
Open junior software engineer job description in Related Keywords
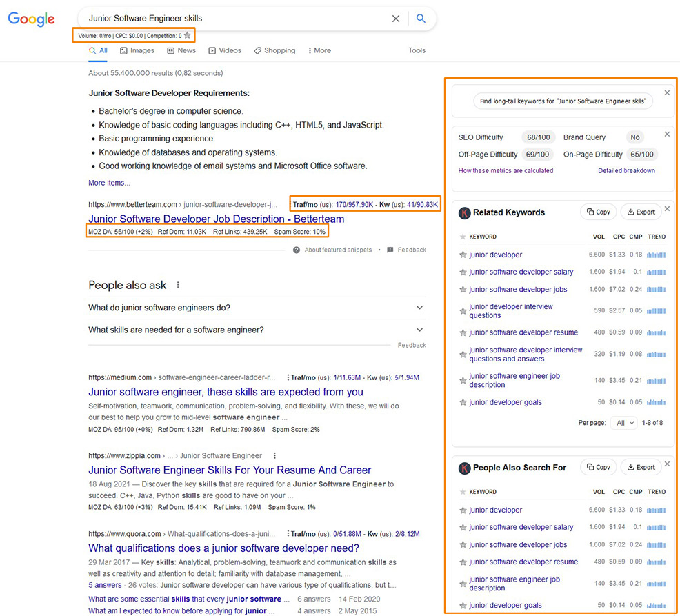pyautogui.click(x=514, y=380)
